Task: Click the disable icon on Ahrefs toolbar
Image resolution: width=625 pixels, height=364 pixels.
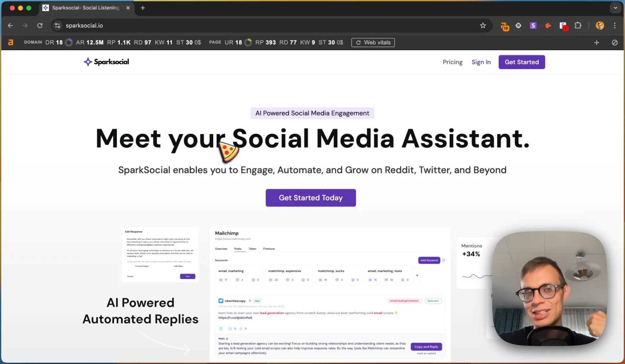Action: [615, 42]
